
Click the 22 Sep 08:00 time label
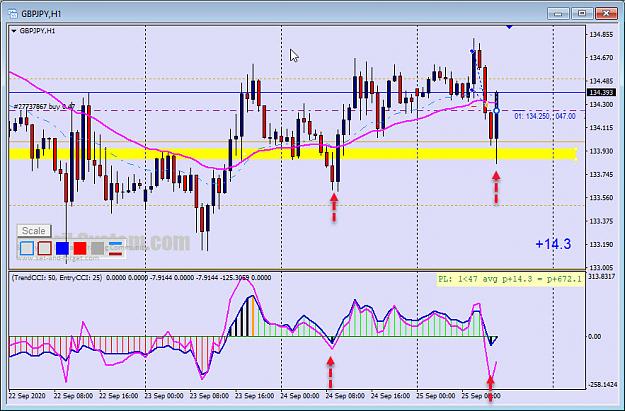73,396
